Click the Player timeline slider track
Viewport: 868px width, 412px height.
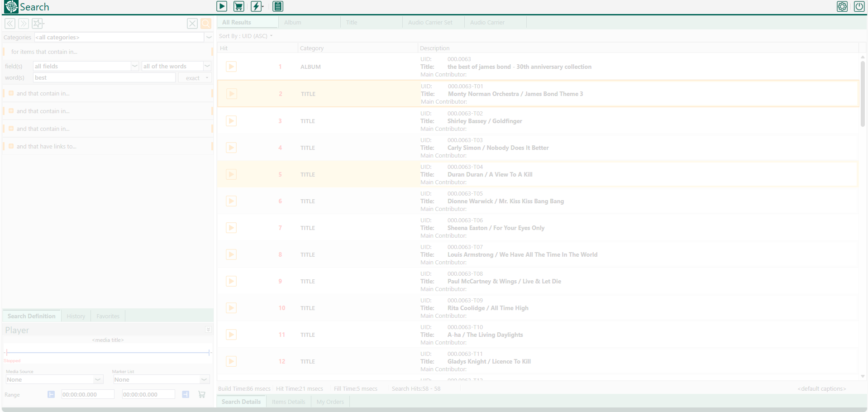click(108, 352)
